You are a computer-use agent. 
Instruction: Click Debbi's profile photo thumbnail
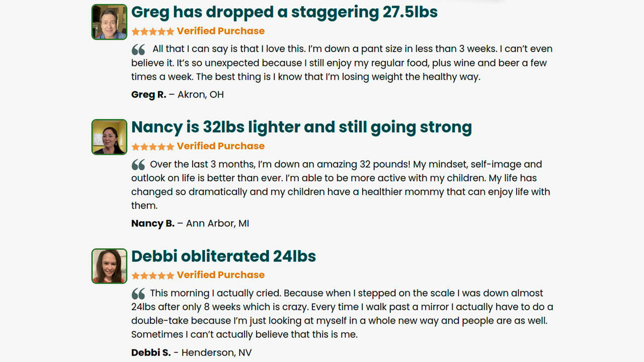(x=109, y=266)
